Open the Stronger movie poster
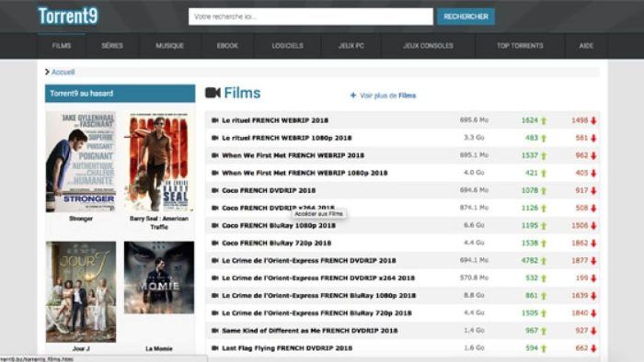 (x=81, y=162)
